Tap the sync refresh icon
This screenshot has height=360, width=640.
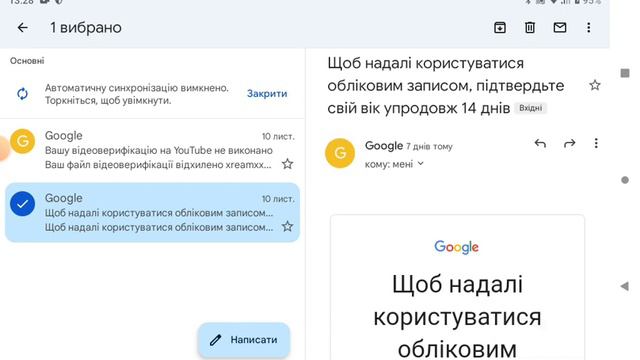coord(22,93)
